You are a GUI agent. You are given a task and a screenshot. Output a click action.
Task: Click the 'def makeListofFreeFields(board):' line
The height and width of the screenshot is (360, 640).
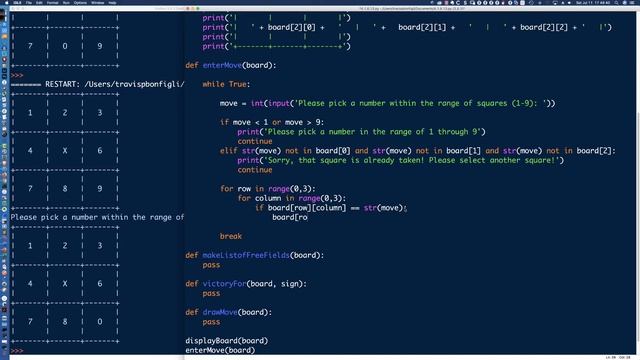click(x=254, y=255)
